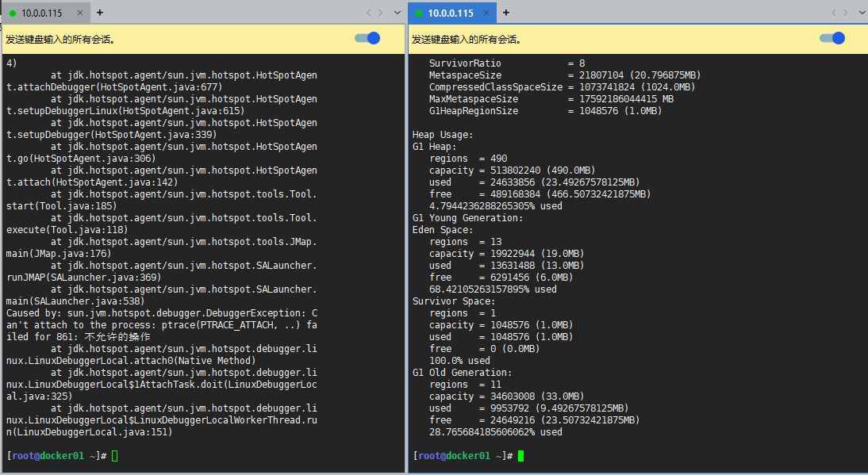Focus the right terminal at the green cursor
The image size is (868, 475).
coord(521,456)
